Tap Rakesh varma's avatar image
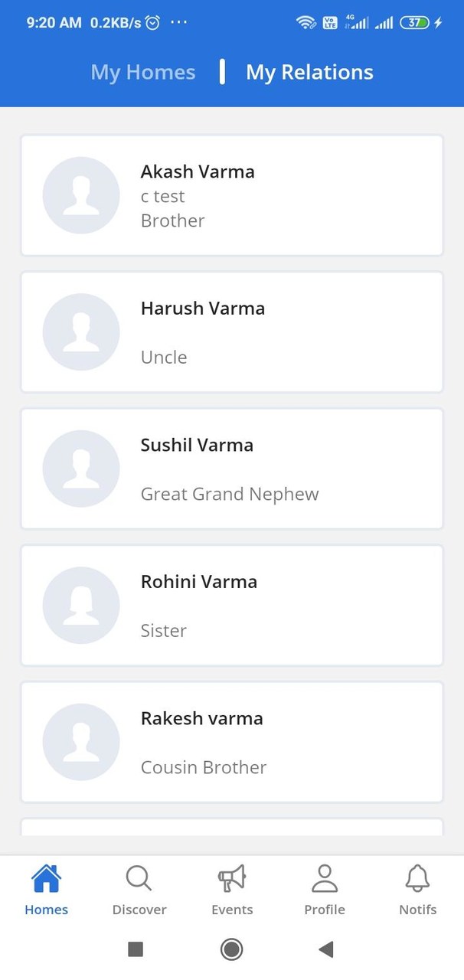This screenshot has height=980, width=464. [x=81, y=742]
